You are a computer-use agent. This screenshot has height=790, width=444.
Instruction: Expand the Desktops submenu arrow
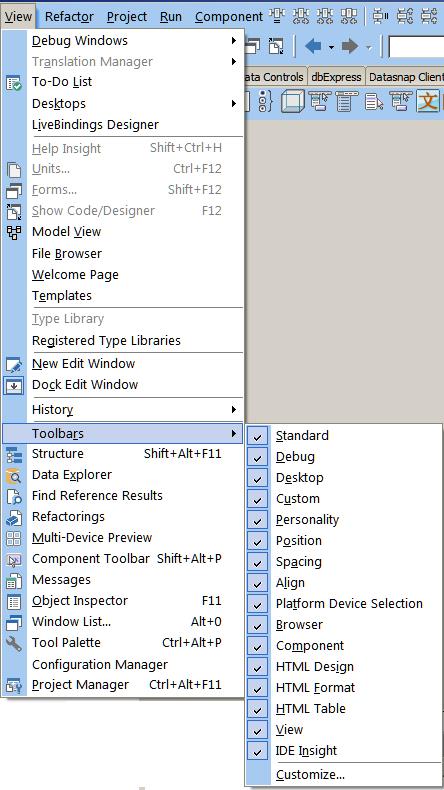[234, 104]
